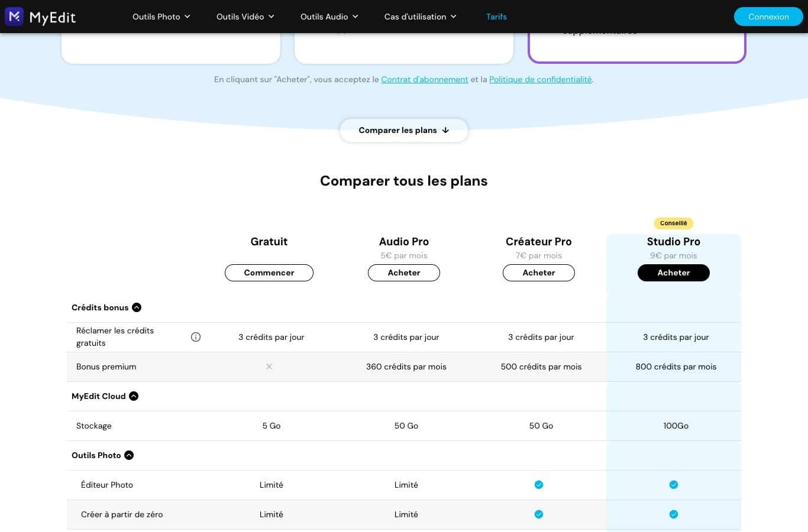Click the '500 crédits par mois' cell
The height and width of the screenshot is (532, 808).
(541, 366)
